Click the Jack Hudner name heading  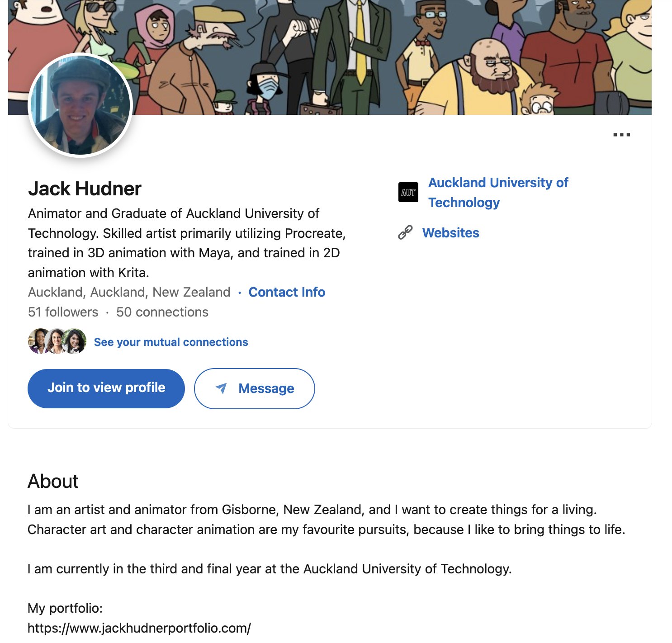coord(85,189)
